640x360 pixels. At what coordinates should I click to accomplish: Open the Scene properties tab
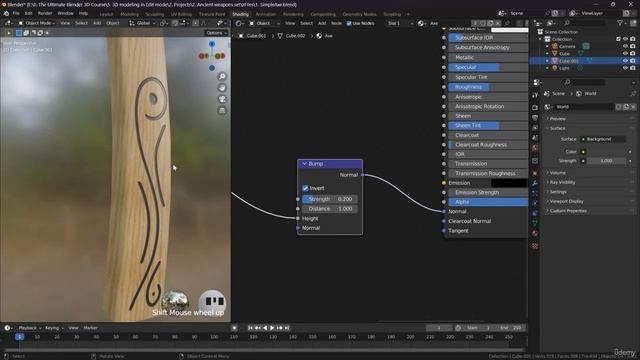click(x=535, y=138)
